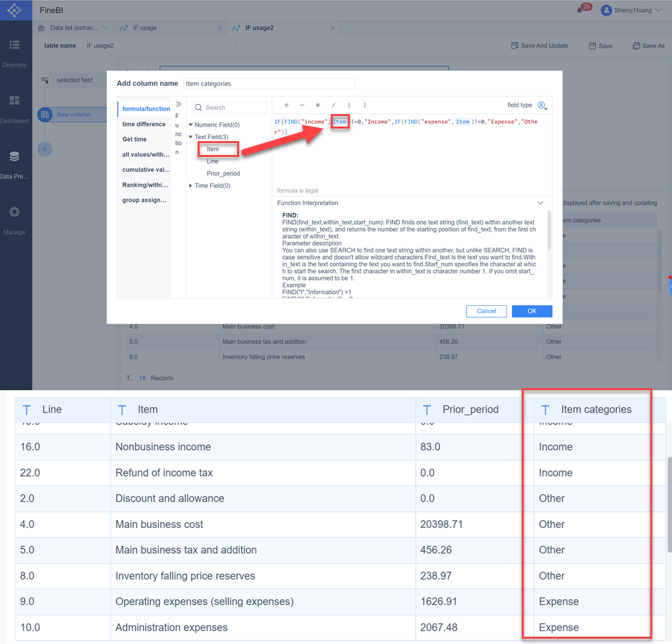Image resolution: width=672 pixels, height=644 pixels.
Task: Insert the plus operator
Action: (287, 105)
